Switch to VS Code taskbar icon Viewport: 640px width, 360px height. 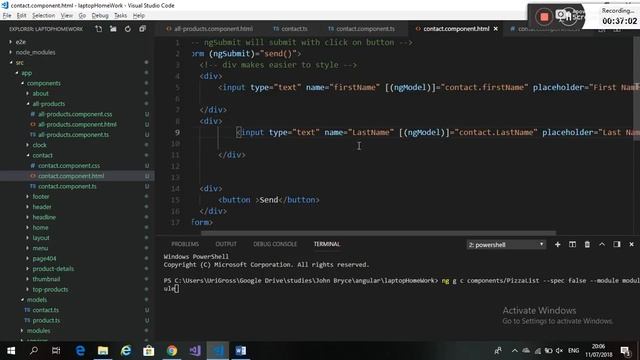[x=218, y=351]
